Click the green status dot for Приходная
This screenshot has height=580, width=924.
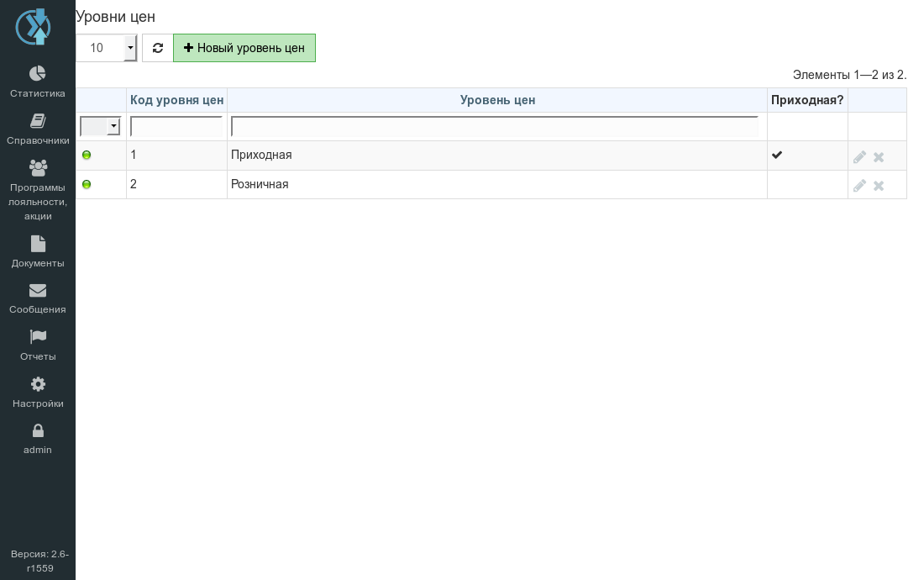coord(87,155)
